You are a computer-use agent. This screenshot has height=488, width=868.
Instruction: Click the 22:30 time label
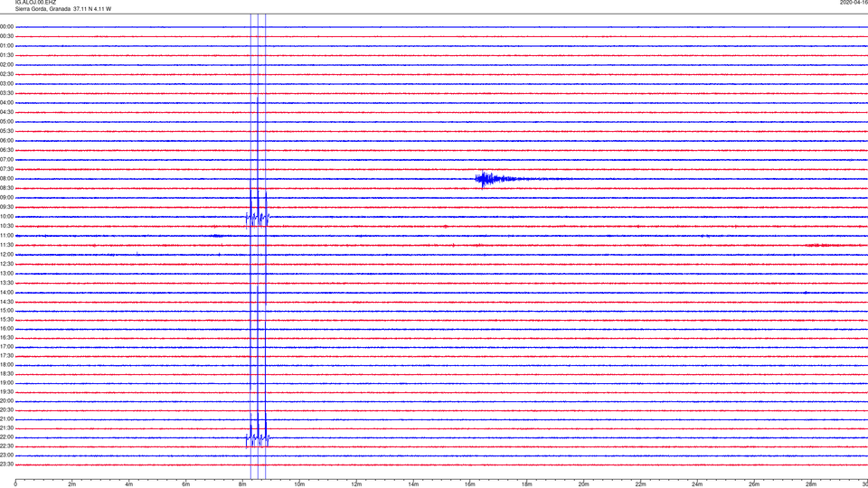point(6,446)
